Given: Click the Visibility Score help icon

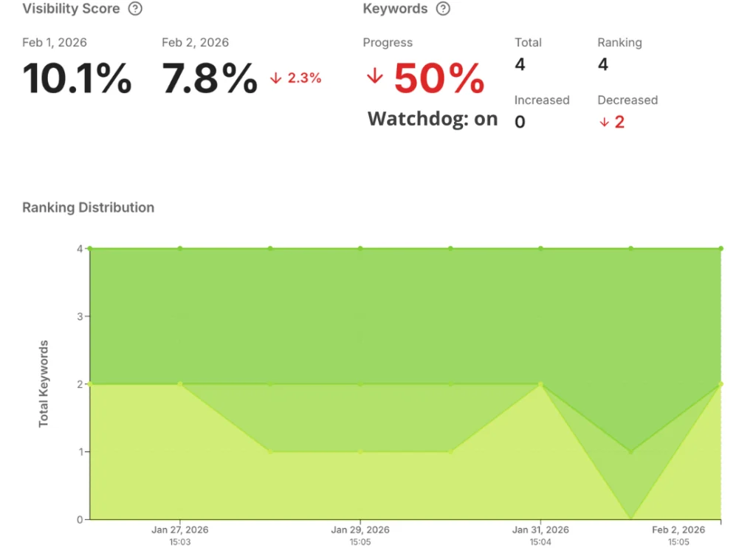Looking at the screenshot, I should [135, 10].
